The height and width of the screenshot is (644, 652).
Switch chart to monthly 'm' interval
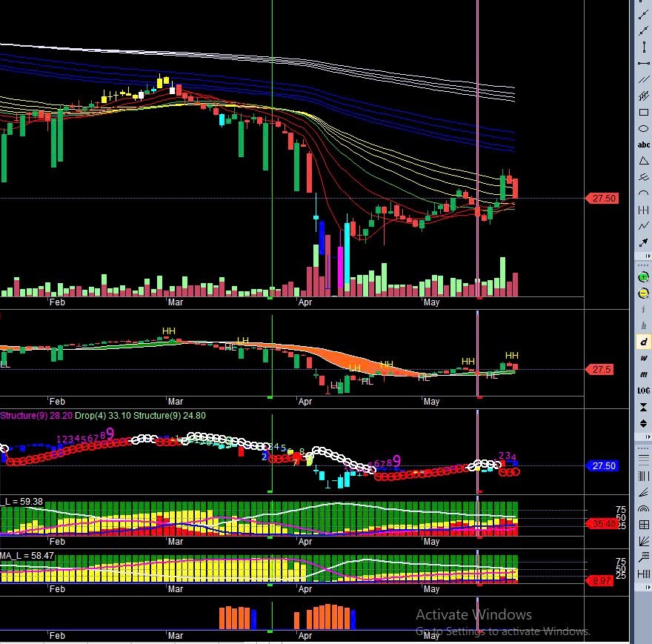click(x=643, y=374)
